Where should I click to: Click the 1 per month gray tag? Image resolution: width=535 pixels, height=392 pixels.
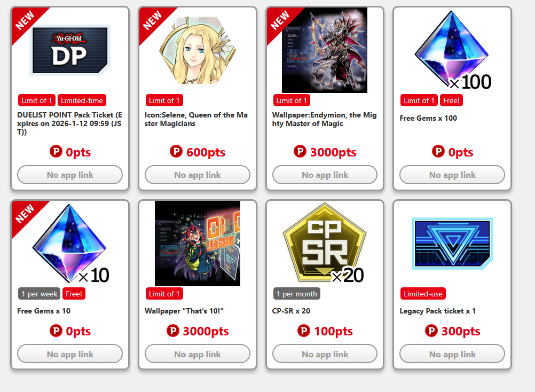(296, 294)
